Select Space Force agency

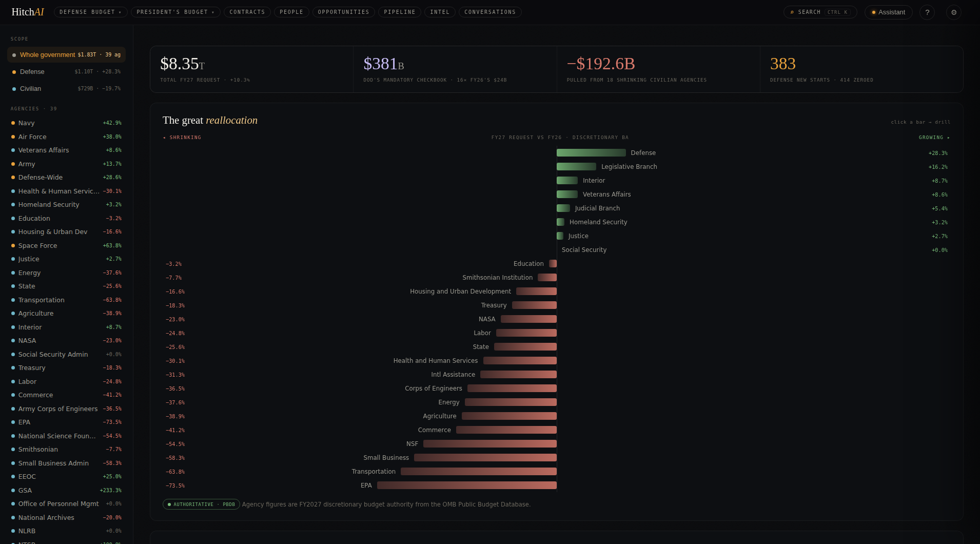pos(66,246)
